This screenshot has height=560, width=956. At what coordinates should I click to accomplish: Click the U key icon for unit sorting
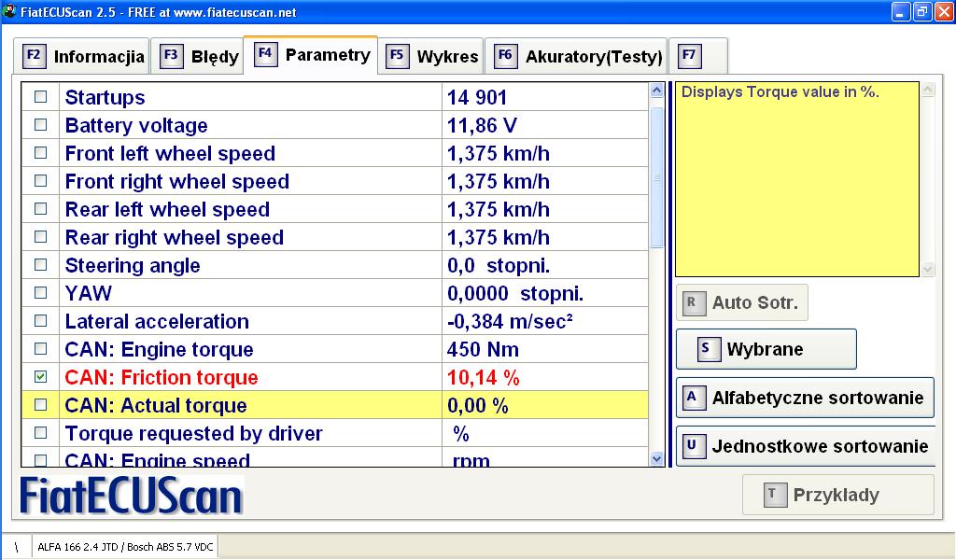[x=692, y=445]
